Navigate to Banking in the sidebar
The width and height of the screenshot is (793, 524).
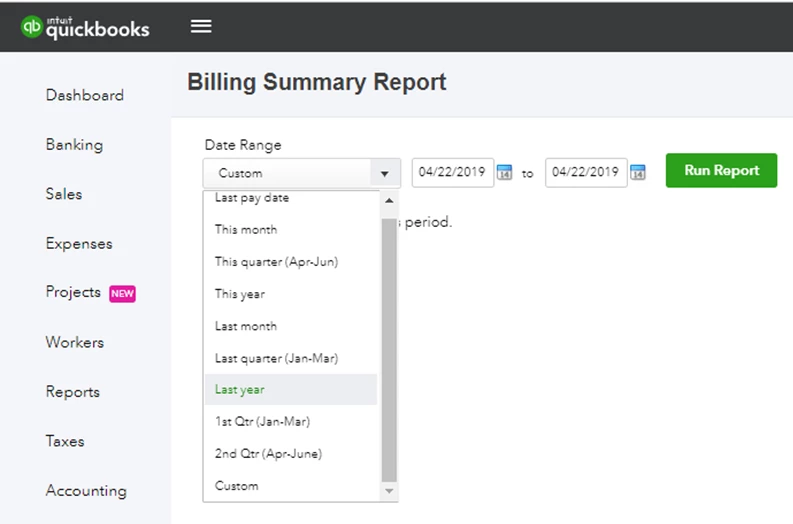click(x=74, y=145)
